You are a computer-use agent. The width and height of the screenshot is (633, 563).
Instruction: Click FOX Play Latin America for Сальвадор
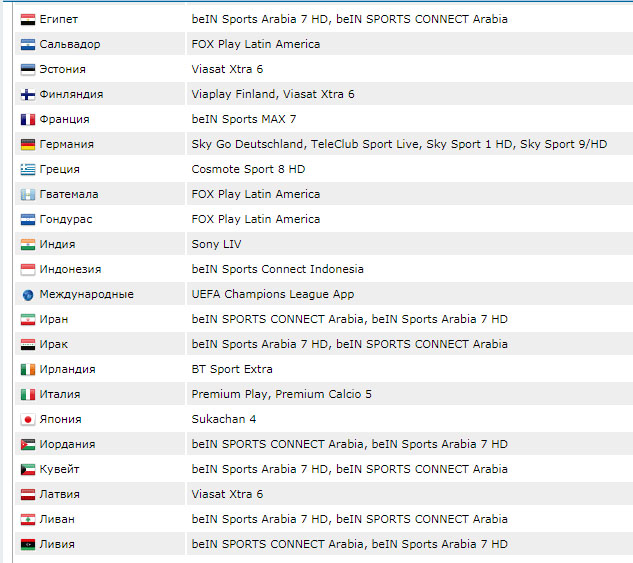[256, 44]
